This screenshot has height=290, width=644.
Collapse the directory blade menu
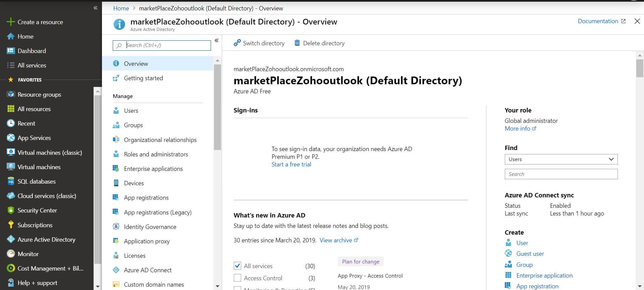click(217, 41)
